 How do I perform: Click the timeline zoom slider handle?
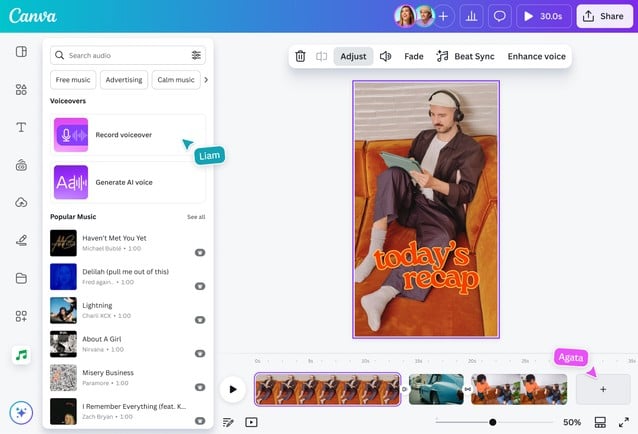point(493,422)
